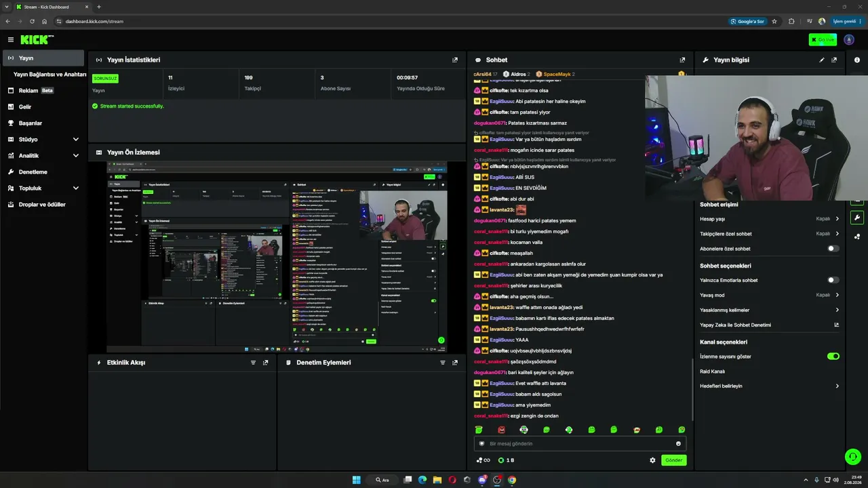
Task: Click username EzgiiSuuu saying ABİ SUS
Action: (x=502, y=177)
